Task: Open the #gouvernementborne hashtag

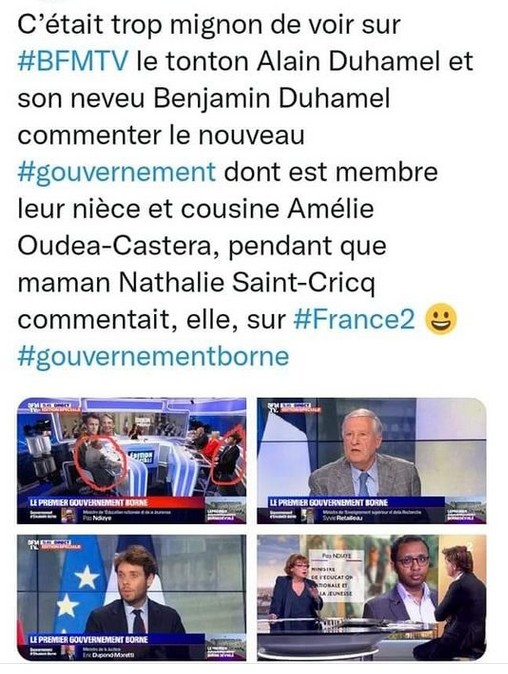Action: click(x=153, y=357)
